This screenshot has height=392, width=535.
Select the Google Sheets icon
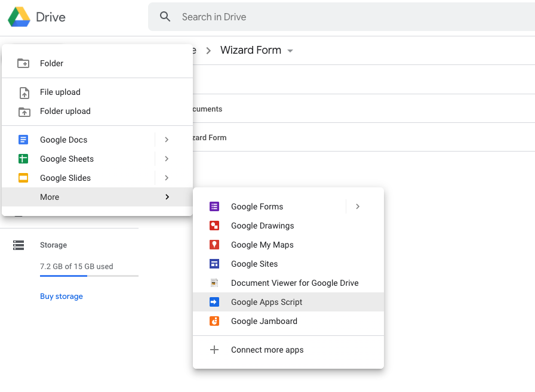click(x=23, y=159)
